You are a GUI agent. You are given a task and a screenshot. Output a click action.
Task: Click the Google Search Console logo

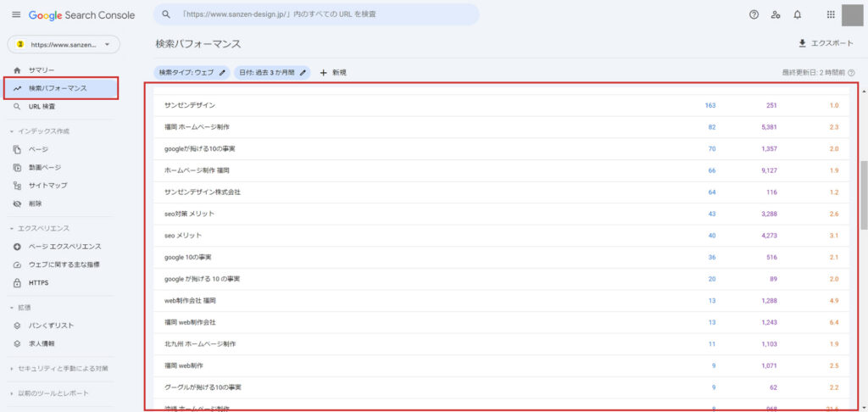point(82,15)
